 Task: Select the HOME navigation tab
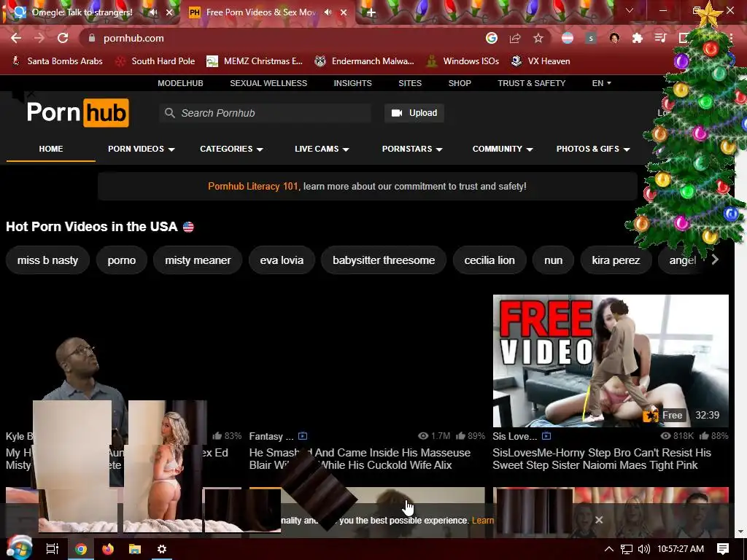[x=51, y=149]
